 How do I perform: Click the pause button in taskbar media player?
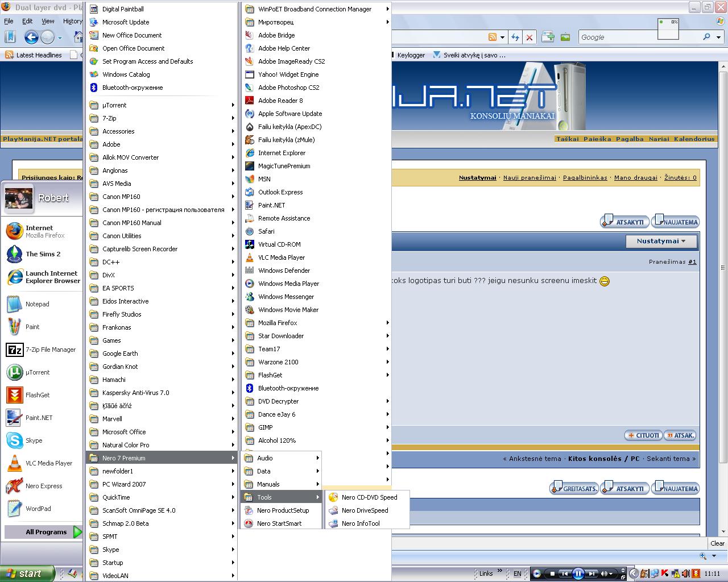(578, 573)
